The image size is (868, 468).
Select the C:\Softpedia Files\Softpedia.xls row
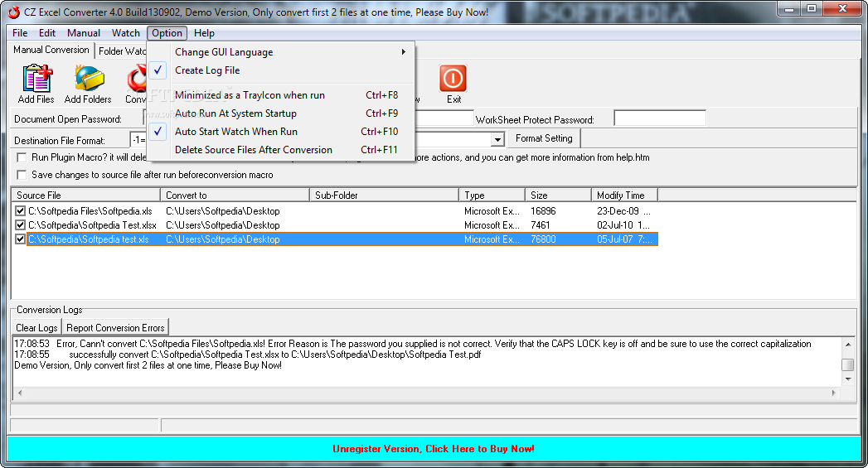point(335,210)
